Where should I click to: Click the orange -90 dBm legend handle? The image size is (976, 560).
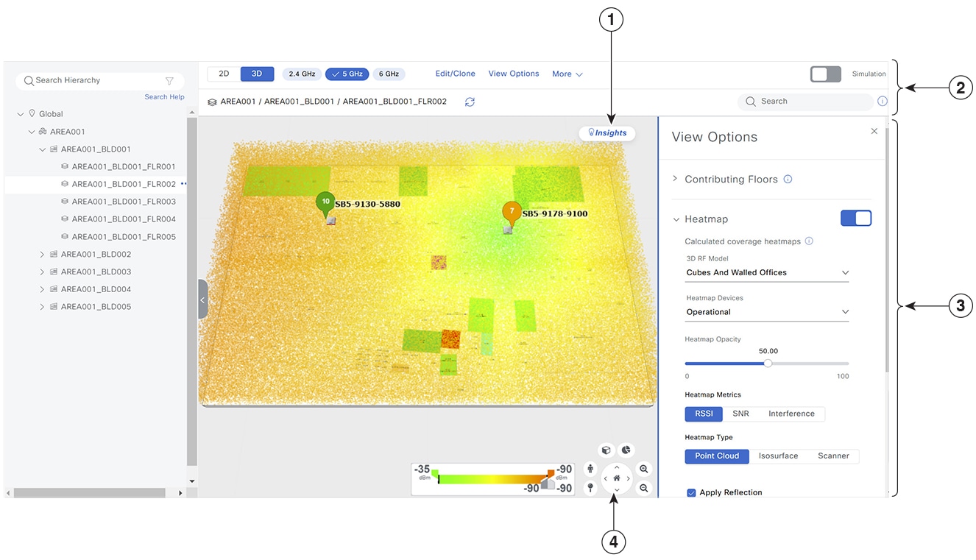pyautogui.click(x=551, y=473)
